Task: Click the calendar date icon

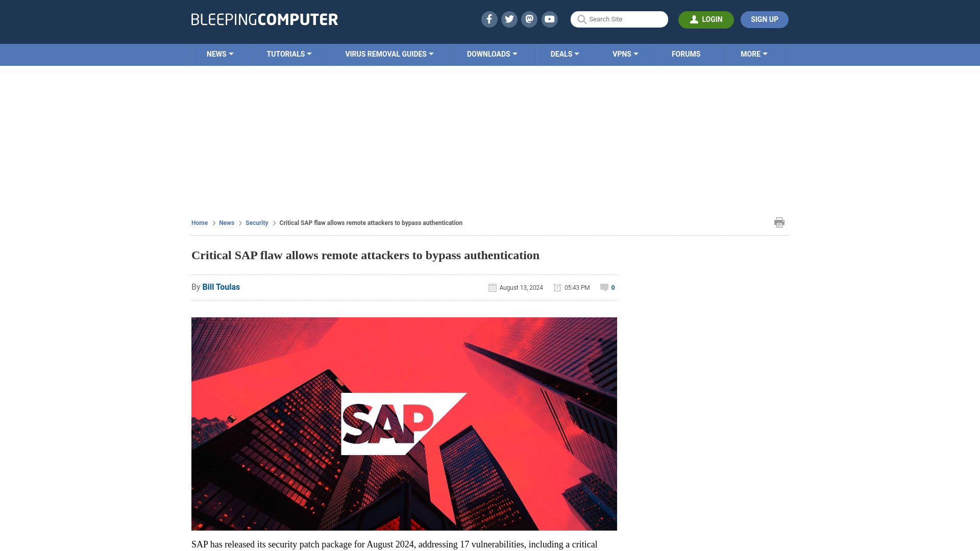Action: coord(493,287)
